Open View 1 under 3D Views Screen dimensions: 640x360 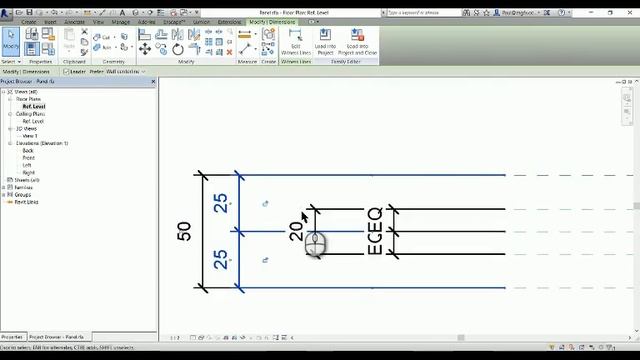(30, 136)
